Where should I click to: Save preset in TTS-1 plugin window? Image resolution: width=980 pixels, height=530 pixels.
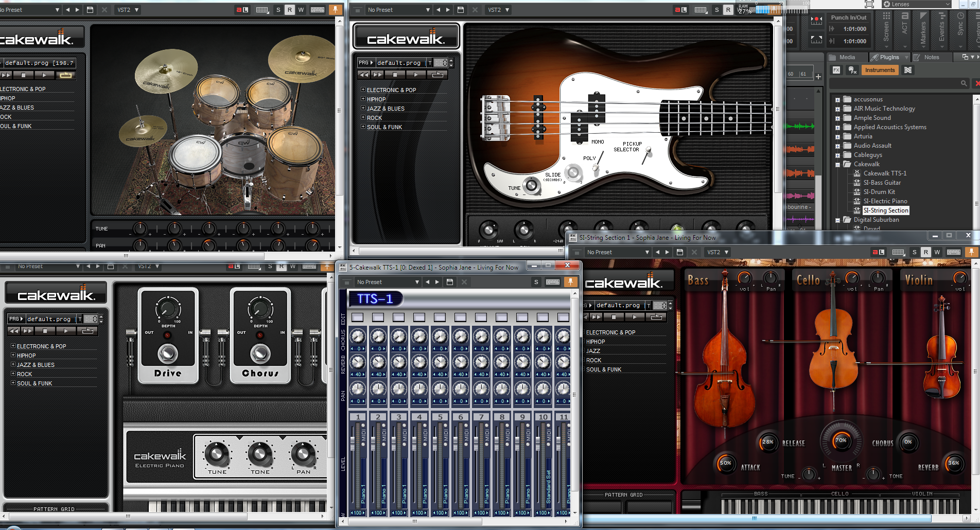(450, 282)
